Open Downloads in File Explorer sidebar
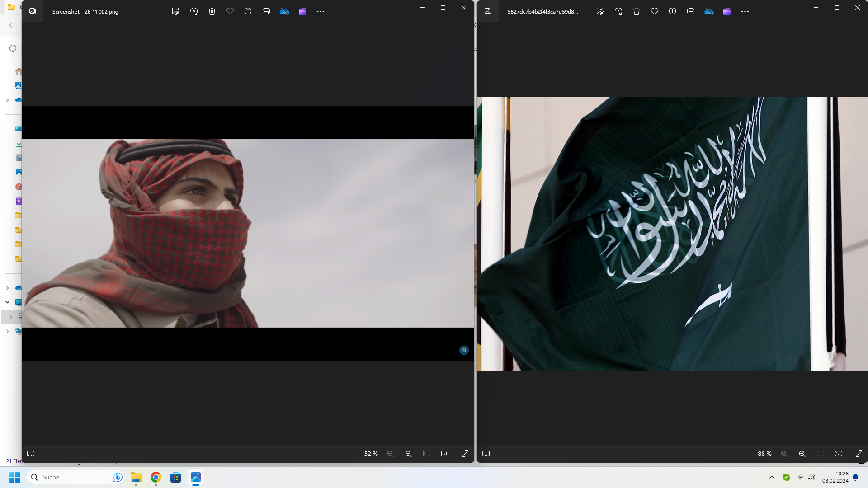Viewport: 868px width, 488px height. pos(19,143)
